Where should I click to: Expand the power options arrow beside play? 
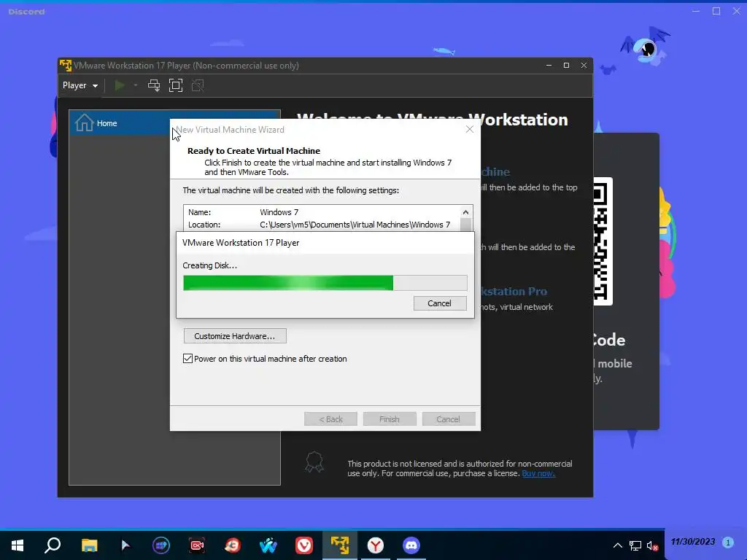point(135,86)
